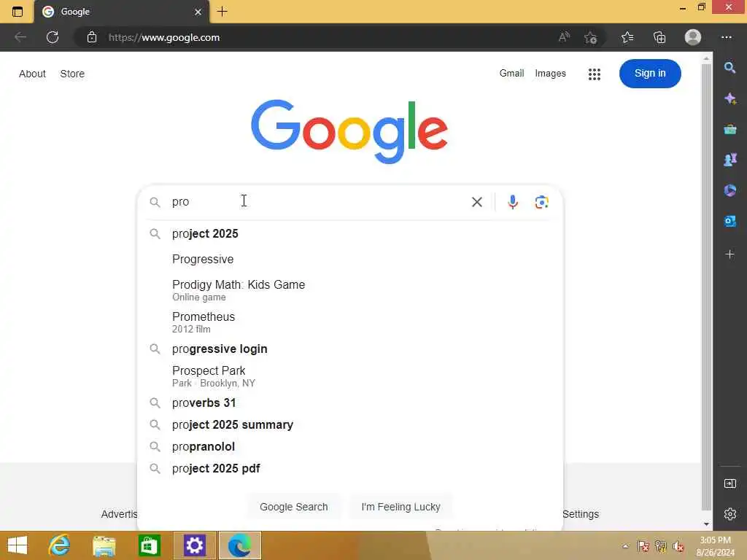This screenshot has height=560, width=747.
Task: Refresh the page
Action: (53, 37)
